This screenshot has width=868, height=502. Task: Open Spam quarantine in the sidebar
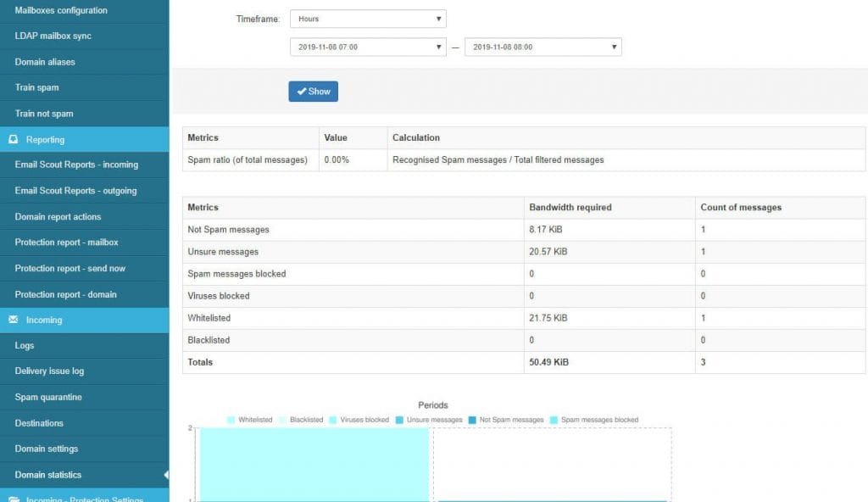[x=48, y=397]
